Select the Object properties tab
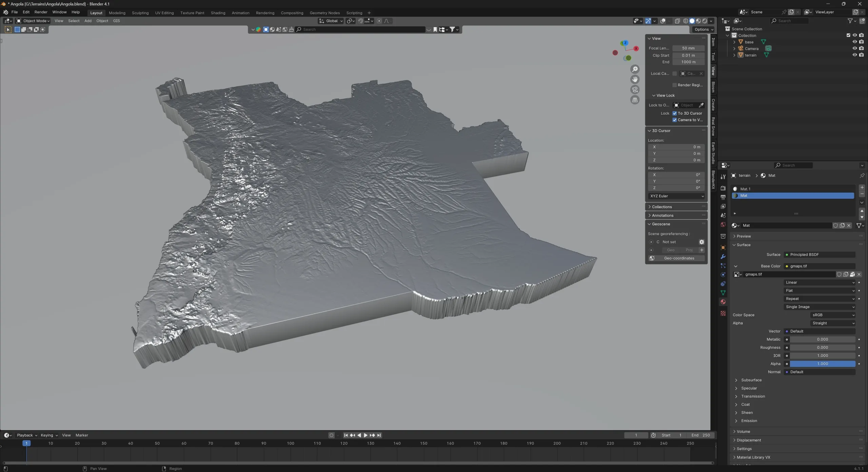 723,248
